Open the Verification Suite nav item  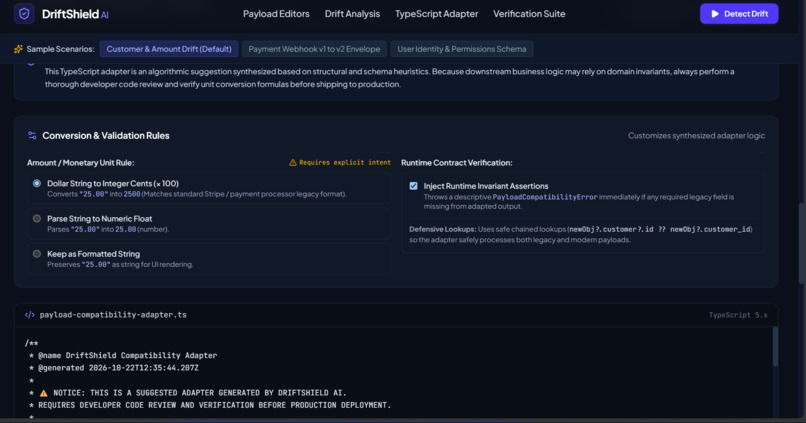pyautogui.click(x=529, y=14)
